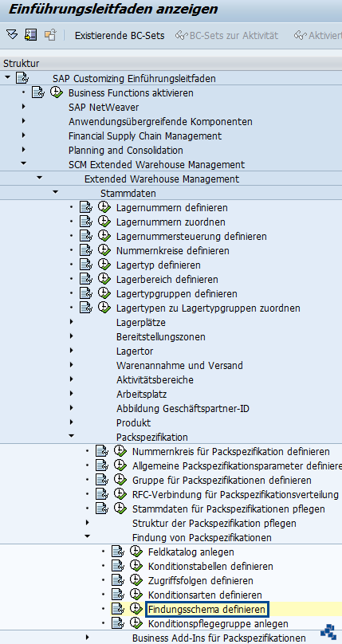Execute activity icon for Konditionspflegegruppe anlegen
The width and height of the screenshot is (342, 644).
pos(136,623)
